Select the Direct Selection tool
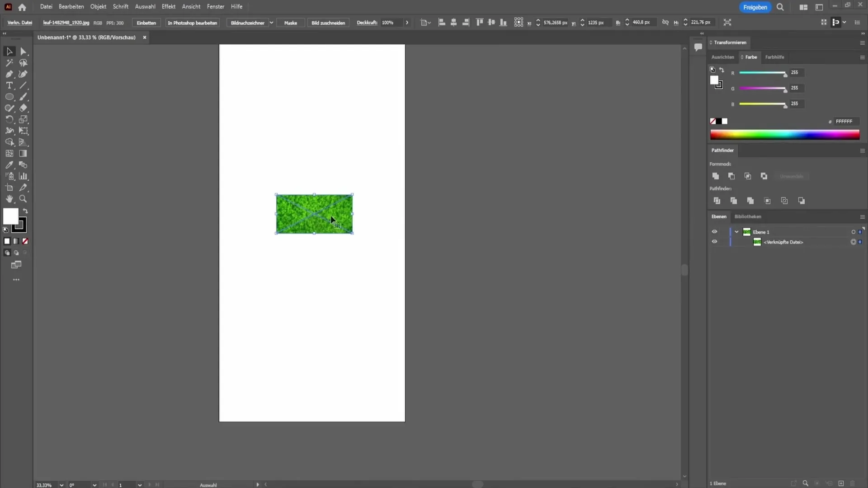Image resolution: width=868 pixels, height=488 pixels. pos(24,52)
